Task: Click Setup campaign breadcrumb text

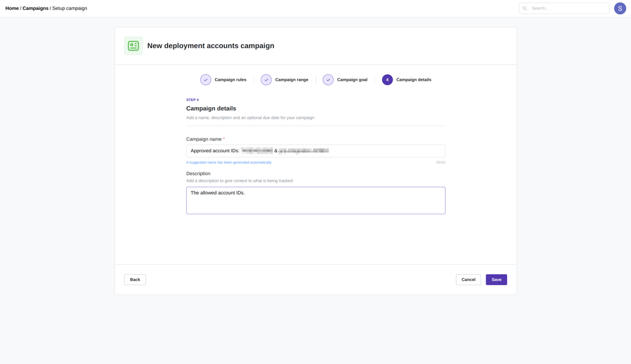Action: [x=70, y=8]
